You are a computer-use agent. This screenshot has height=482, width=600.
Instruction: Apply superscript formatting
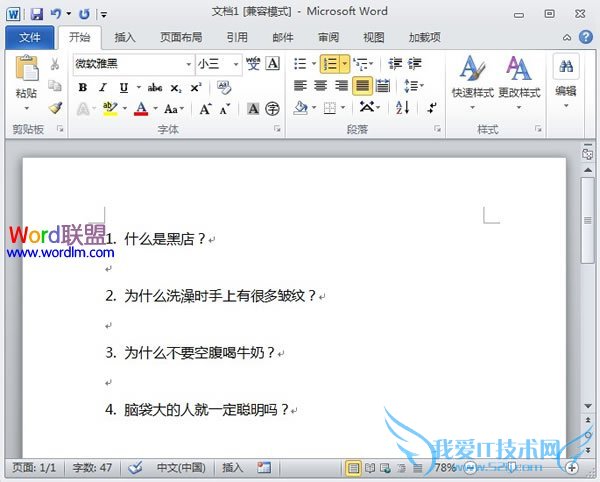196,88
